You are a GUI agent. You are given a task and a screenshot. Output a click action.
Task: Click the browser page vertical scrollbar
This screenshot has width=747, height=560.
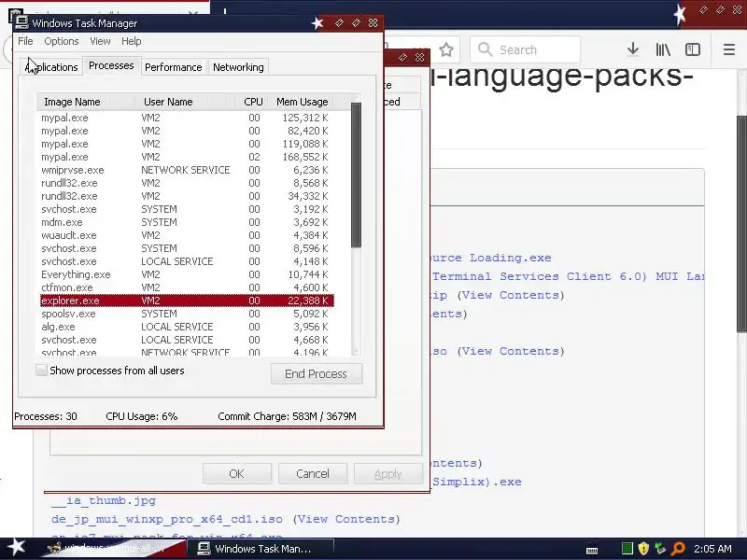(741, 224)
